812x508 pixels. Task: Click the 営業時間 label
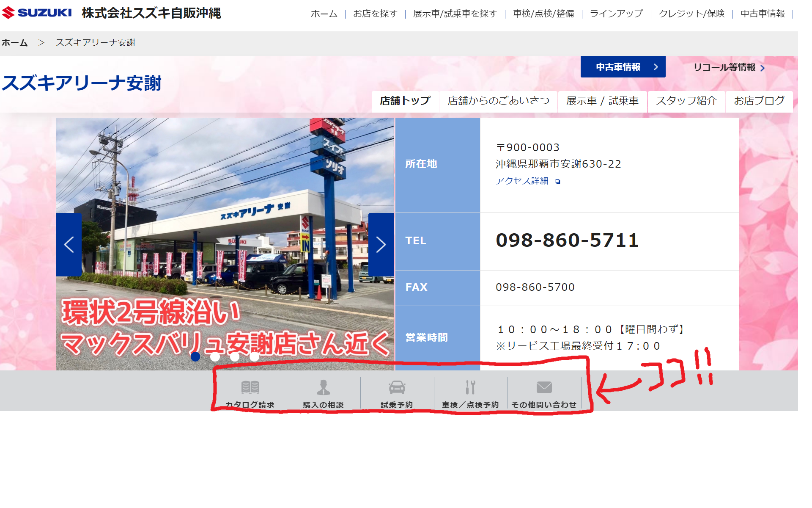426,338
